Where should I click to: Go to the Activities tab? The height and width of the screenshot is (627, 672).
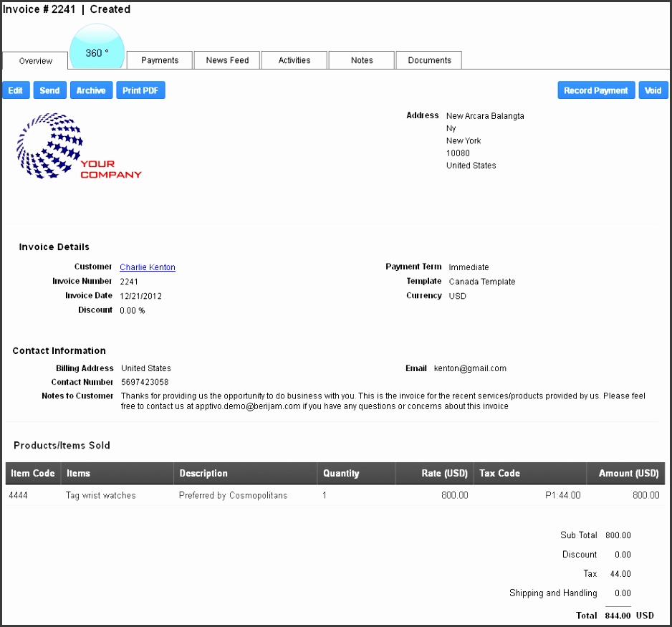click(x=294, y=60)
